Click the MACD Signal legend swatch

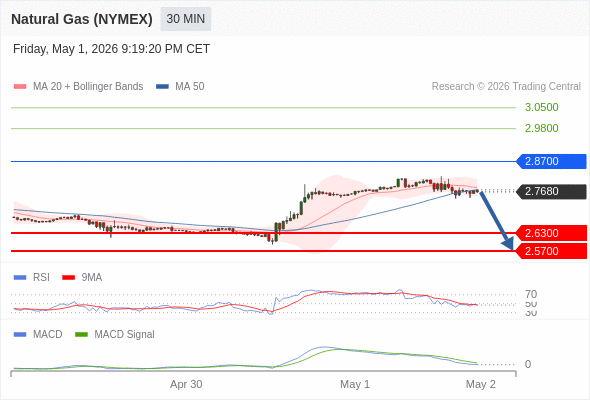[81, 334]
